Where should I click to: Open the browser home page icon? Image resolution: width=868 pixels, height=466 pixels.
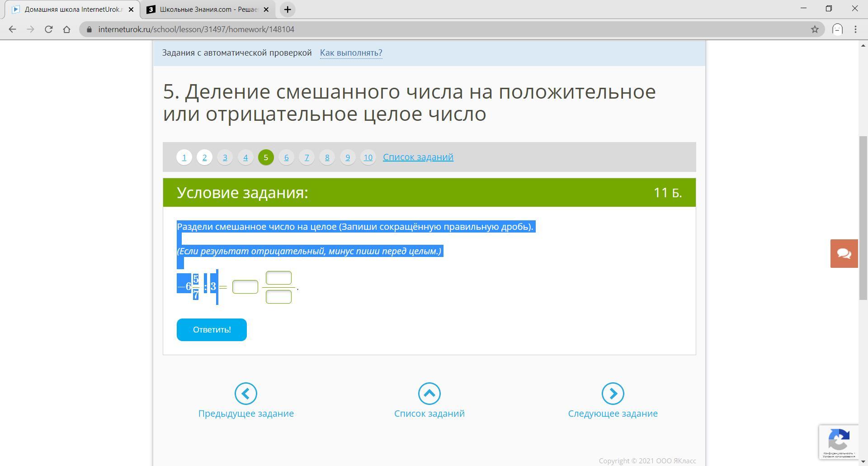click(x=66, y=29)
